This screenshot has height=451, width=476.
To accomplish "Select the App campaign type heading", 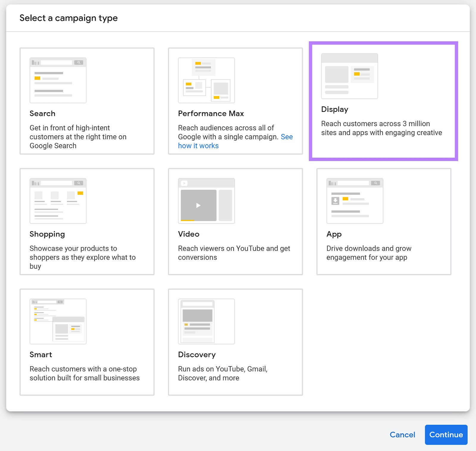I will coord(334,234).
